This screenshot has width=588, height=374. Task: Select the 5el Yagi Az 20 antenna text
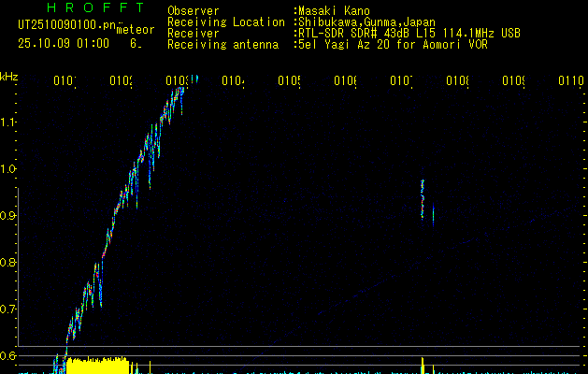(393, 45)
